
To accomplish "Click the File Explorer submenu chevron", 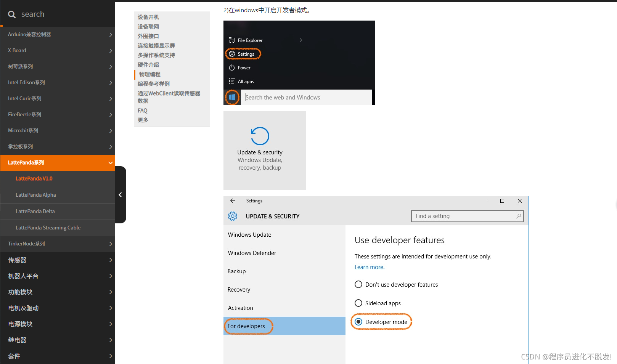I will coord(301,40).
